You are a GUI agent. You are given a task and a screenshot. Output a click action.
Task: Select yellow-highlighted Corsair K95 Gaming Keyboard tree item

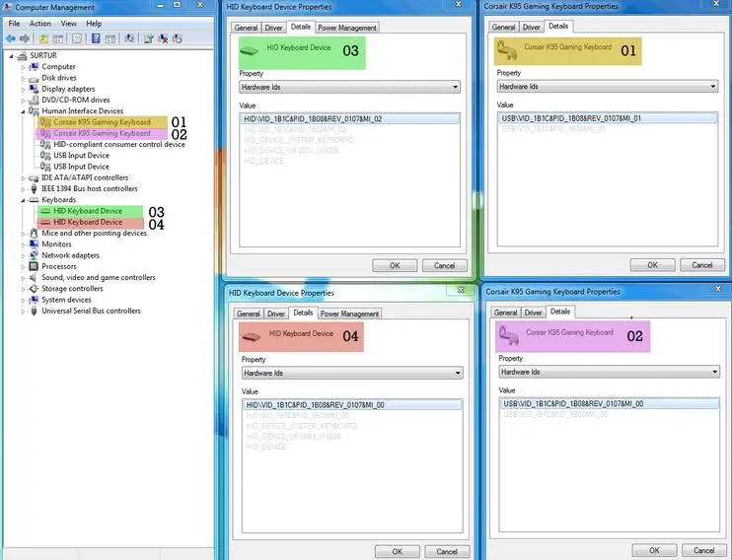pyautogui.click(x=103, y=122)
